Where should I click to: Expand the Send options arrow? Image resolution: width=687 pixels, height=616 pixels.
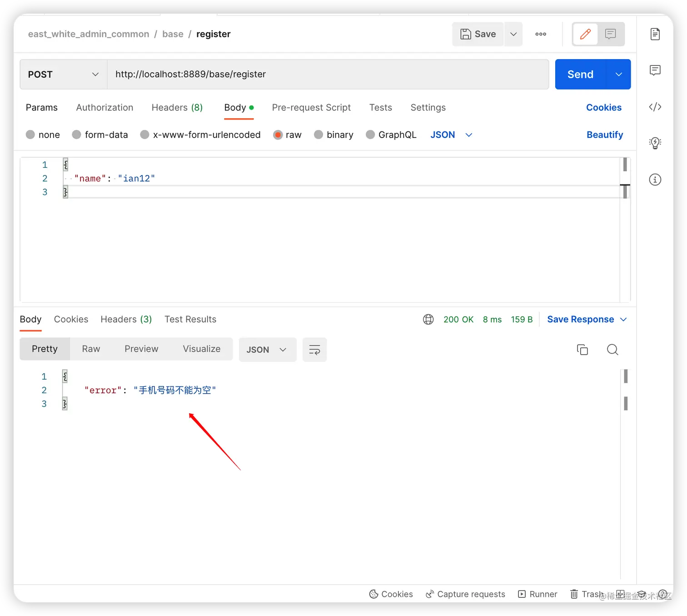coord(618,74)
